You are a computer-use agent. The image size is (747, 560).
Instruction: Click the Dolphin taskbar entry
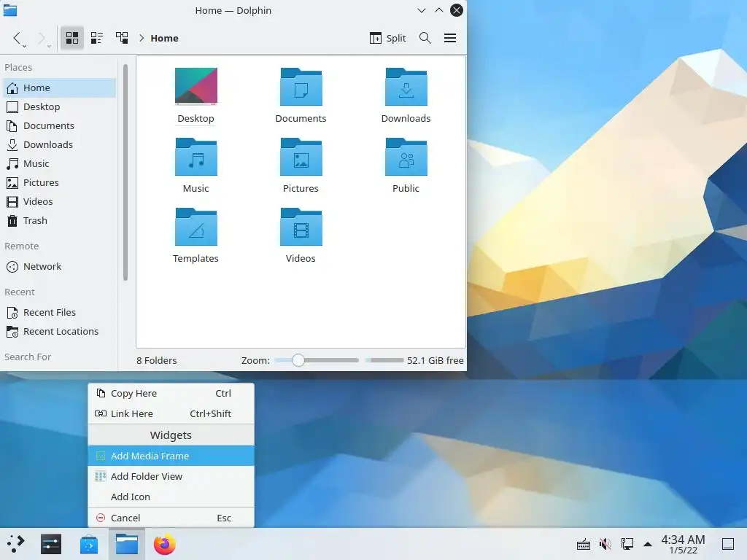(x=127, y=544)
